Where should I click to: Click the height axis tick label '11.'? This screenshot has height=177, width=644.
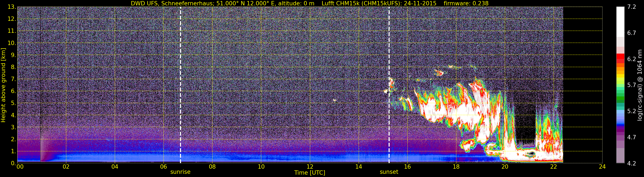pyautogui.click(x=12, y=31)
